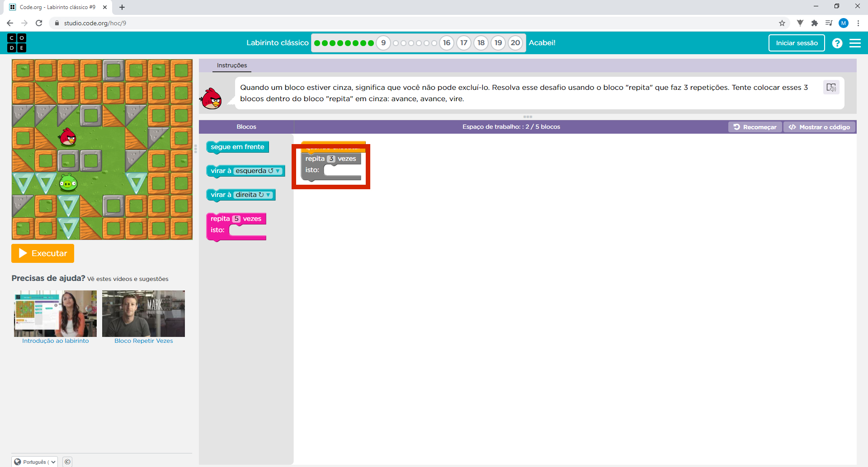868x467 pixels.
Task: Click the copyright icon at bottom
Action: (67, 462)
